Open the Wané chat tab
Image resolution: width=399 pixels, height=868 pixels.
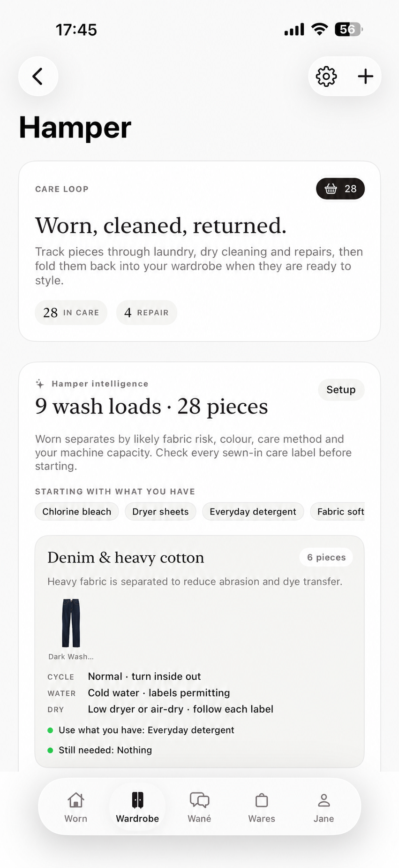coord(199,807)
